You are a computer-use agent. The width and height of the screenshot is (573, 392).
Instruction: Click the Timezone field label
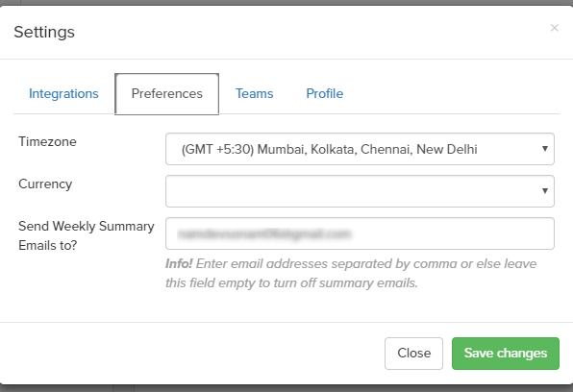[47, 142]
